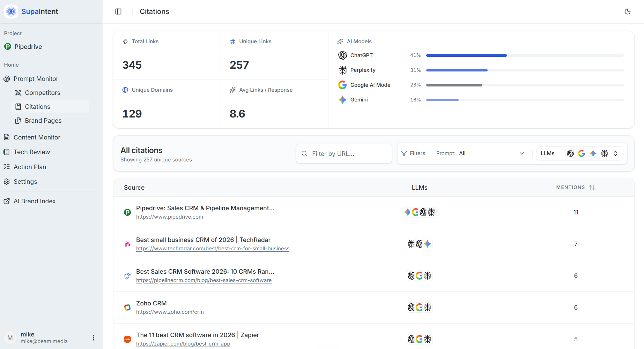This screenshot has height=349, width=644.
Task: Click the Pipedrive project icon
Action: click(x=8, y=46)
